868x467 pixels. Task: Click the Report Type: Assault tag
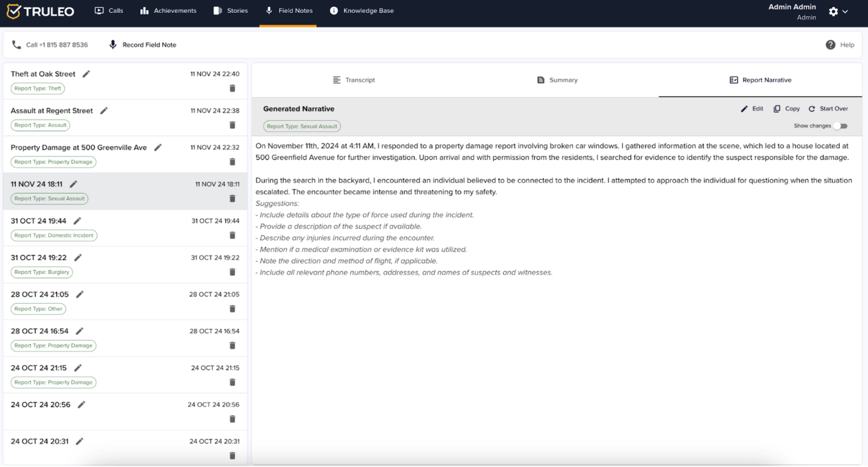(40, 125)
